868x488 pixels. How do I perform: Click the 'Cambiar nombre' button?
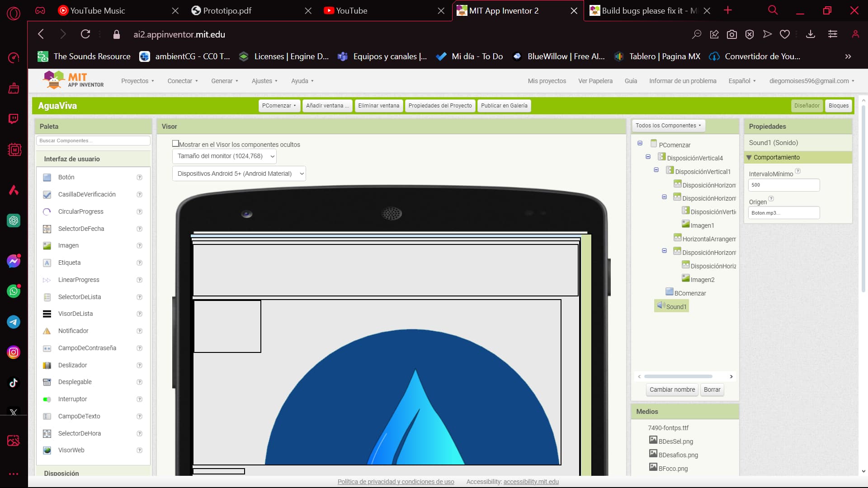click(x=672, y=389)
